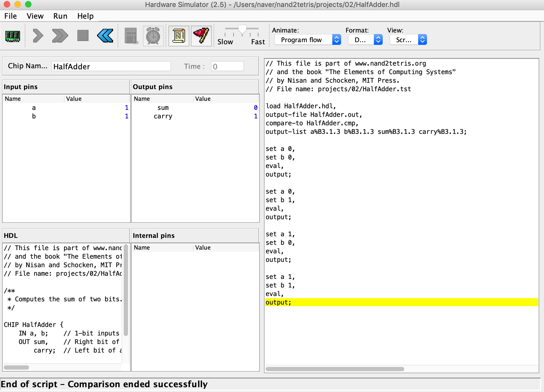Screen dimensions: 544x392
Task: Click the Fast speed label
Action: pyautogui.click(x=258, y=42)
